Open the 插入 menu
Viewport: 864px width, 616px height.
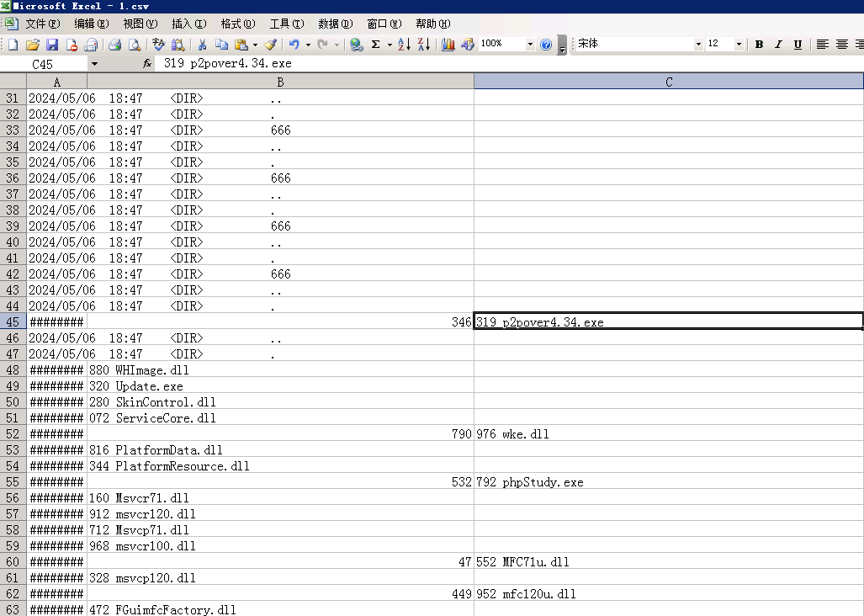(189, 24)
